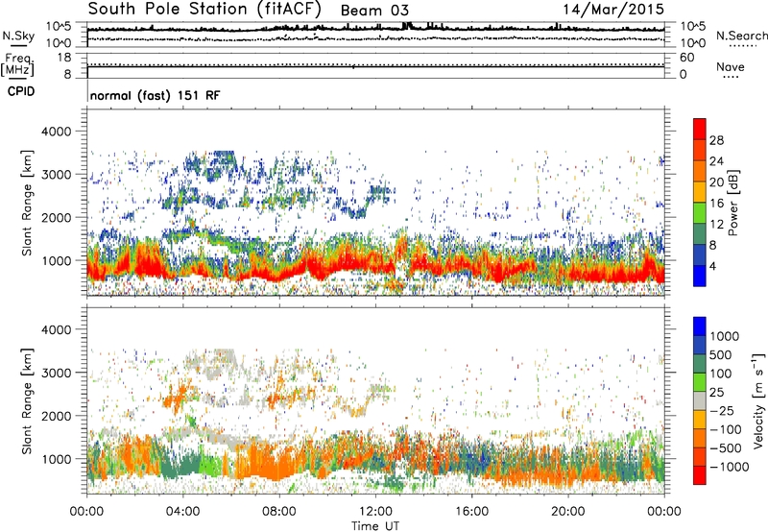
Task: Click the 'N.Sky' legend label
Action: (x=18, y=36)
